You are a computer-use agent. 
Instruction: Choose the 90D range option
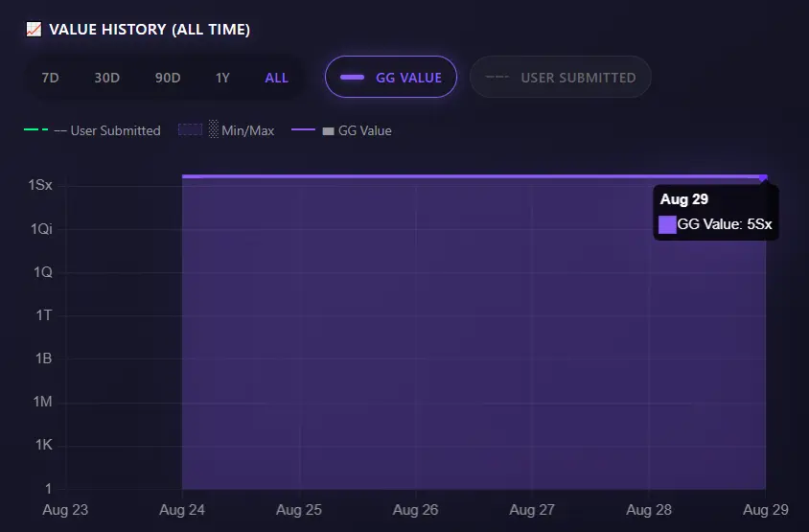[168, 78]
